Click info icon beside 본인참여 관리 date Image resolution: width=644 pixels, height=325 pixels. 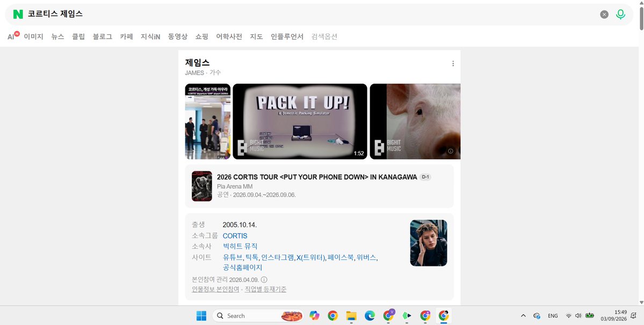[x=264, y=279]
